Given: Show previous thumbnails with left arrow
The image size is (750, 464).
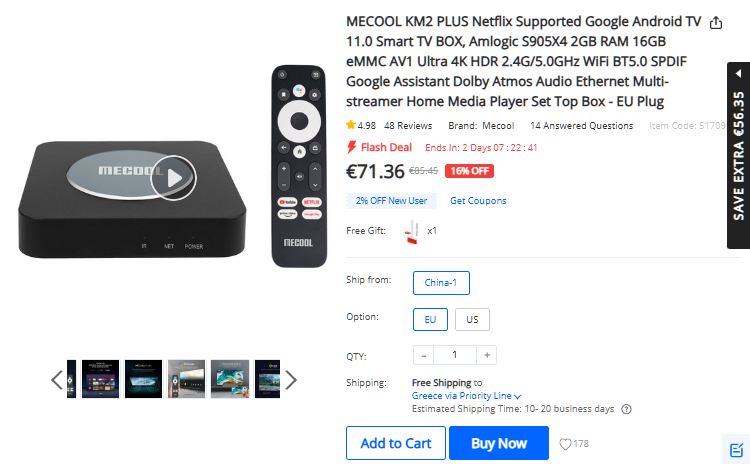Looking at the screenshot, I should click(57, 380).
